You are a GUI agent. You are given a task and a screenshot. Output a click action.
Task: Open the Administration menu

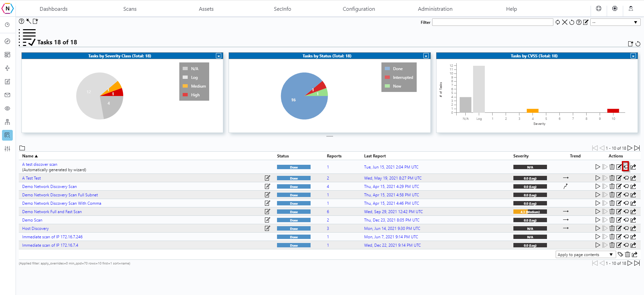tap(435, 9)
